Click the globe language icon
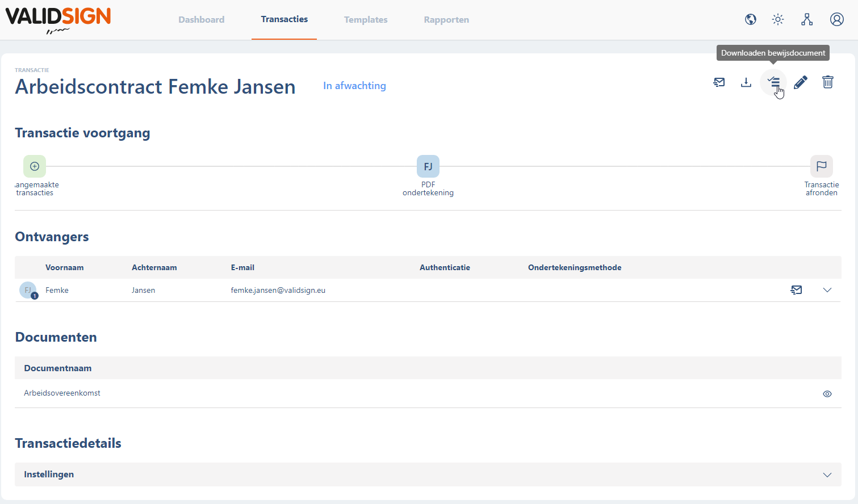The image size is (858, 504). click(x=751, y=19)
